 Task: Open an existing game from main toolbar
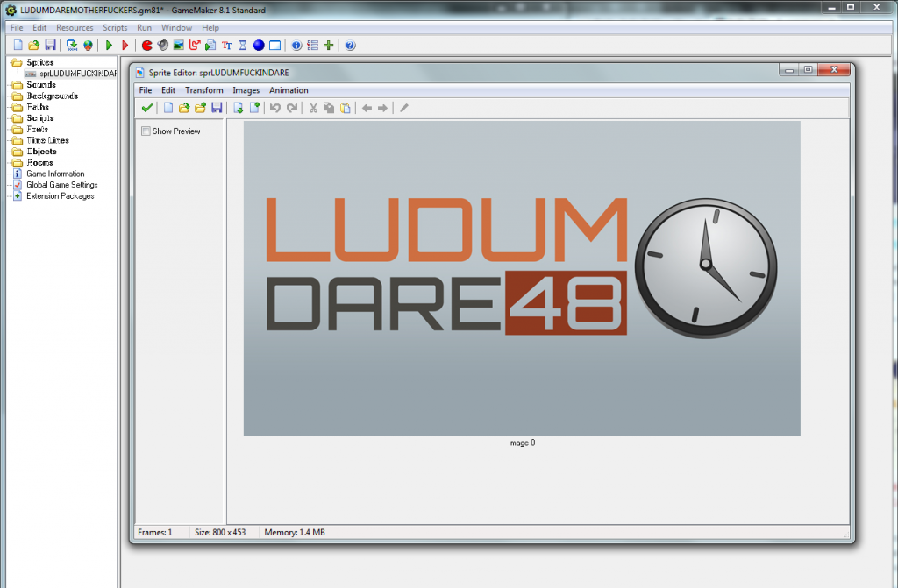[34, 46]
